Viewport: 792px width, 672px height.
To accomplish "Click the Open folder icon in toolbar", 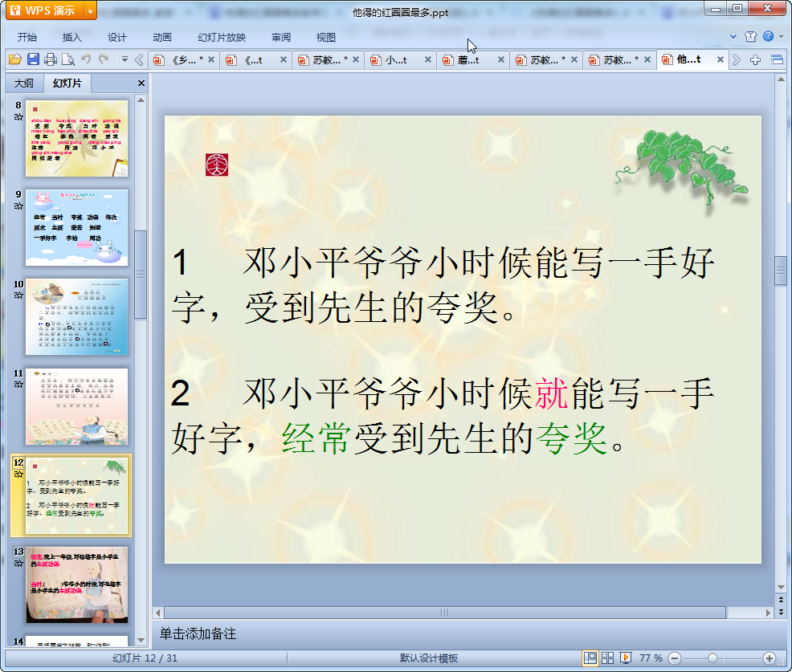I will click(x=15, y=59).
